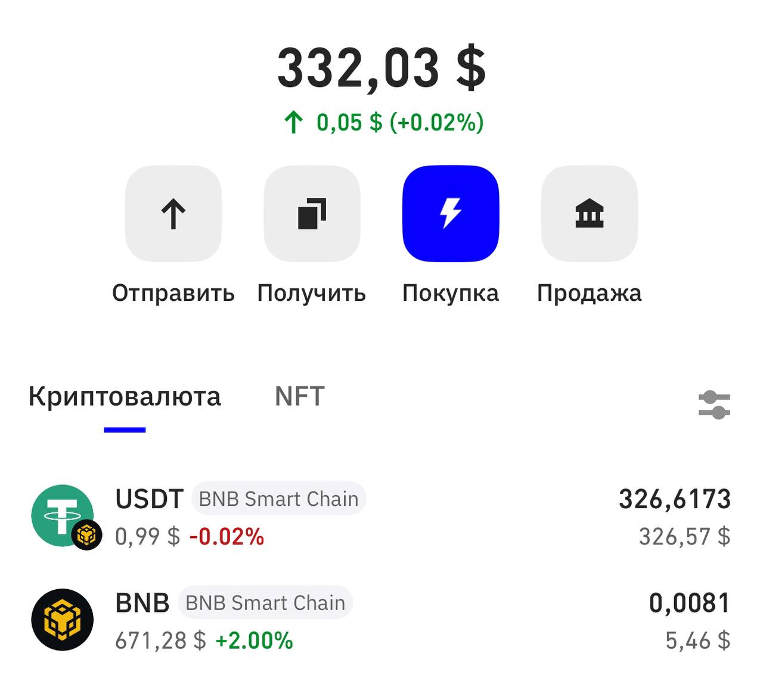This screenshot has width=763, height=700.
Task: Click the Отправить label
Action: click(x=173, y=293)
